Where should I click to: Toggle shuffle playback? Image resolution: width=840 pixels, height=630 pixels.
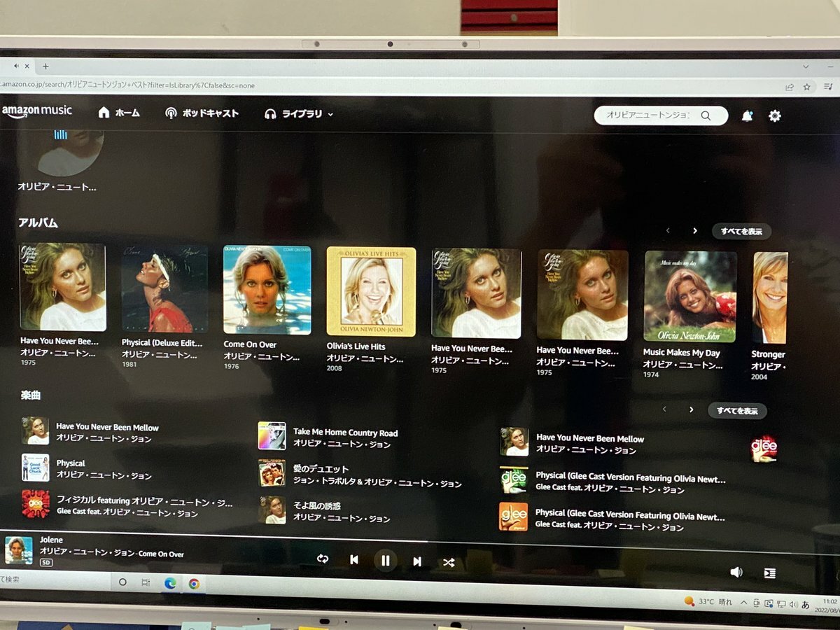tap(449, 562)
